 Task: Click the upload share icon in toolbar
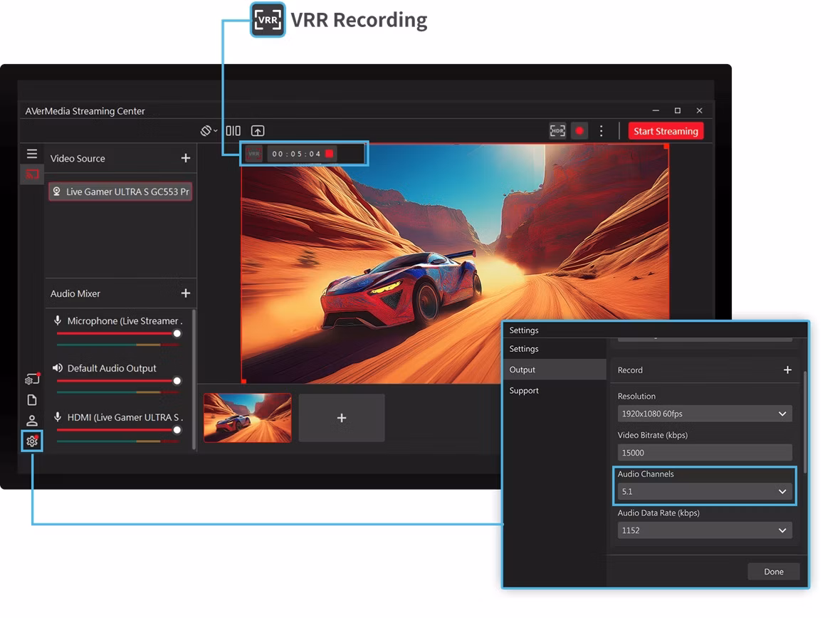(258, 131)
